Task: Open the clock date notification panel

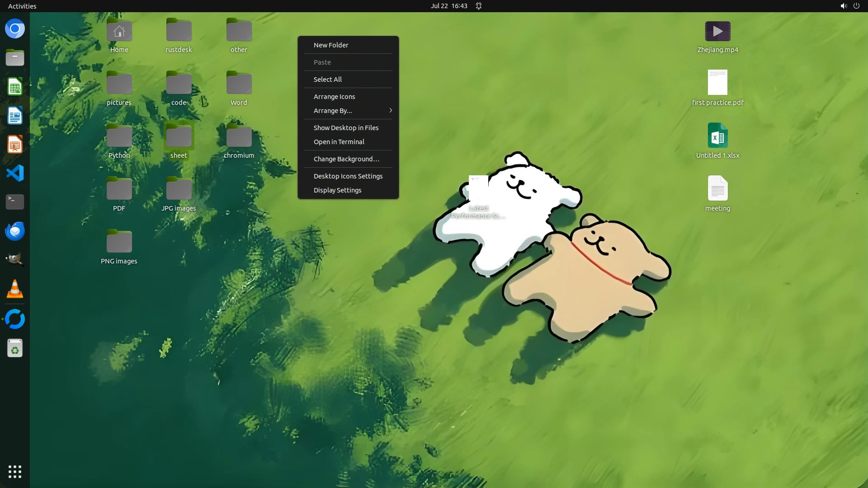Action: (x=448, y=6)
